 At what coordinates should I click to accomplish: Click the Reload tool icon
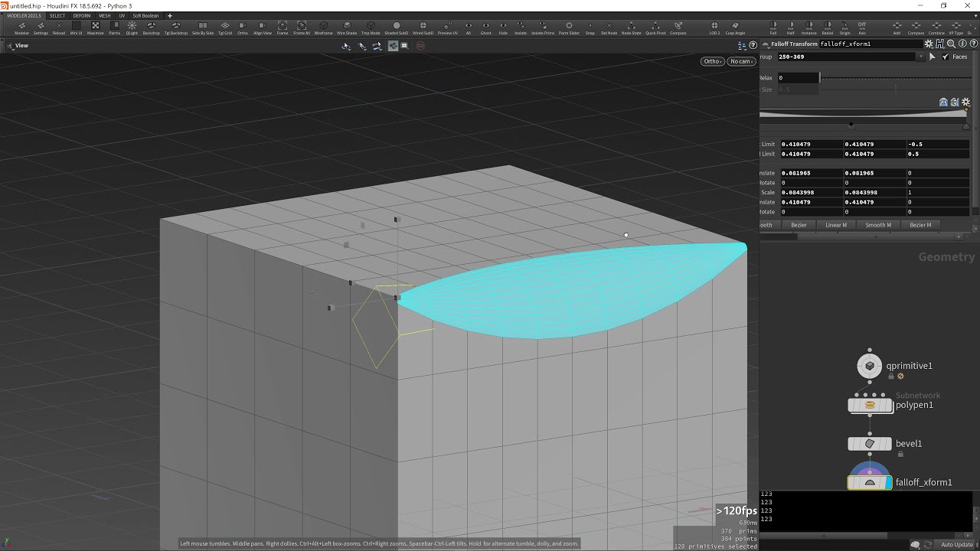[59, 27]
